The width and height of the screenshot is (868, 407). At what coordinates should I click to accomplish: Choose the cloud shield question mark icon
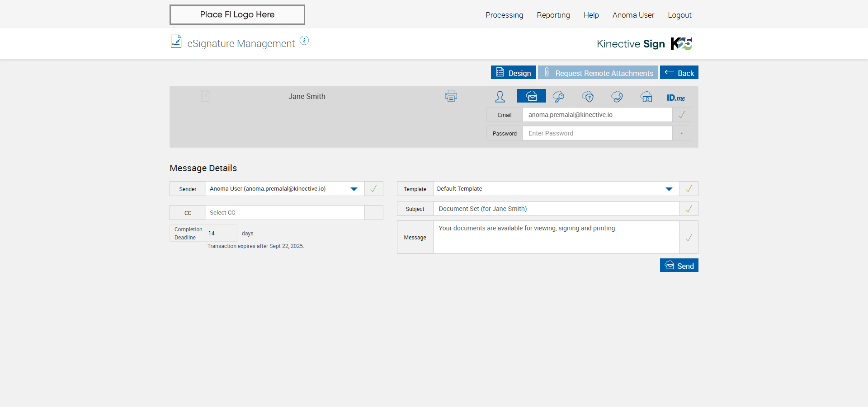pyautogui.click(x=588, y=97)
